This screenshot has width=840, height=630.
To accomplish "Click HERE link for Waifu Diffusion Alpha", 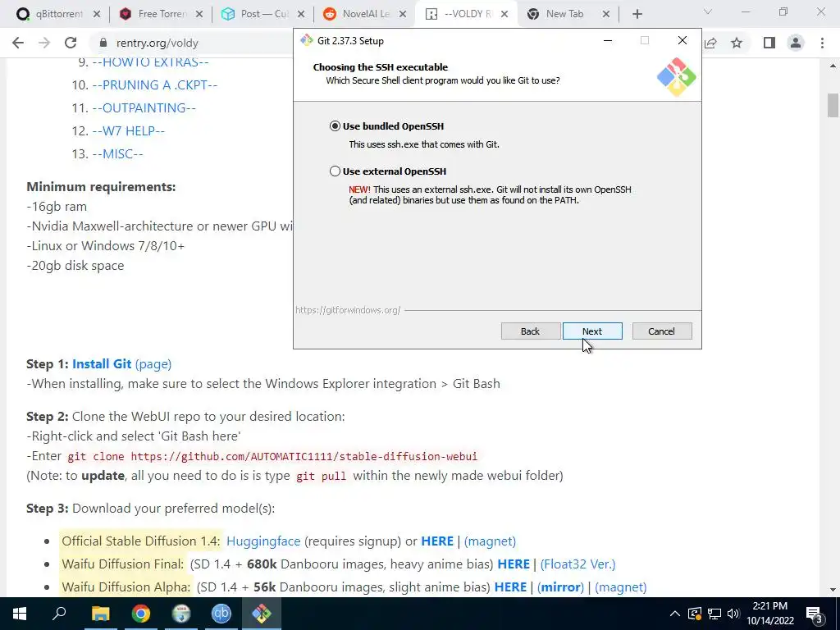I will coord(510,587).
